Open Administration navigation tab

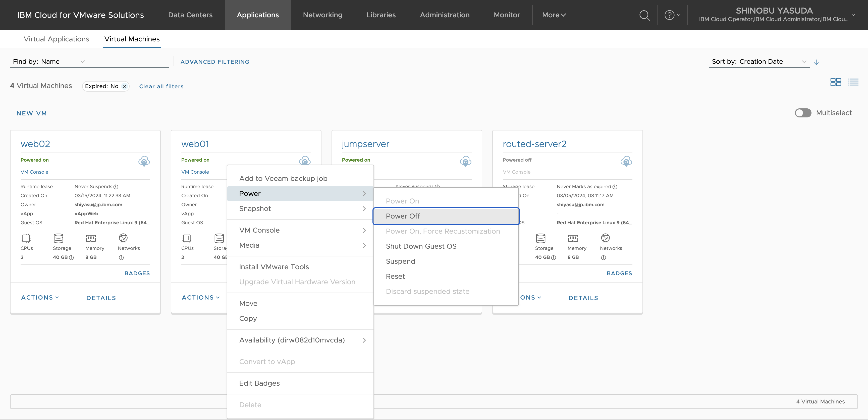click(x=445, y=15)
